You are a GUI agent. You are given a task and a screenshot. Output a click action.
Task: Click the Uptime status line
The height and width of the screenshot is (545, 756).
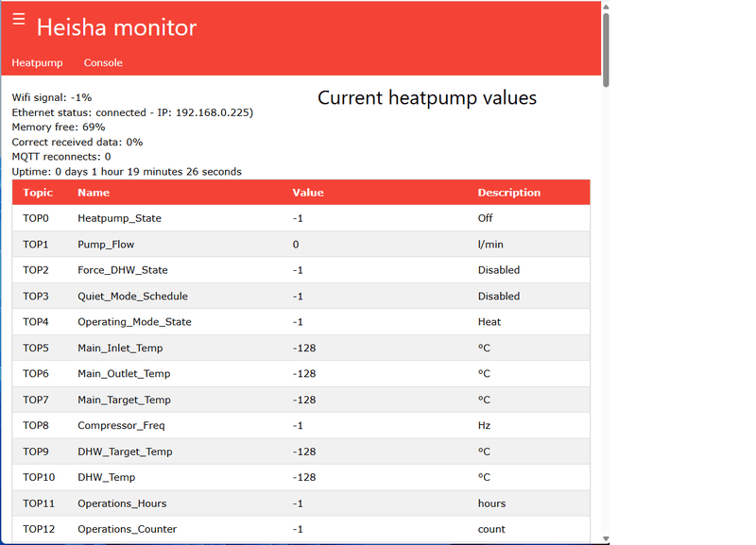point(127,172)
